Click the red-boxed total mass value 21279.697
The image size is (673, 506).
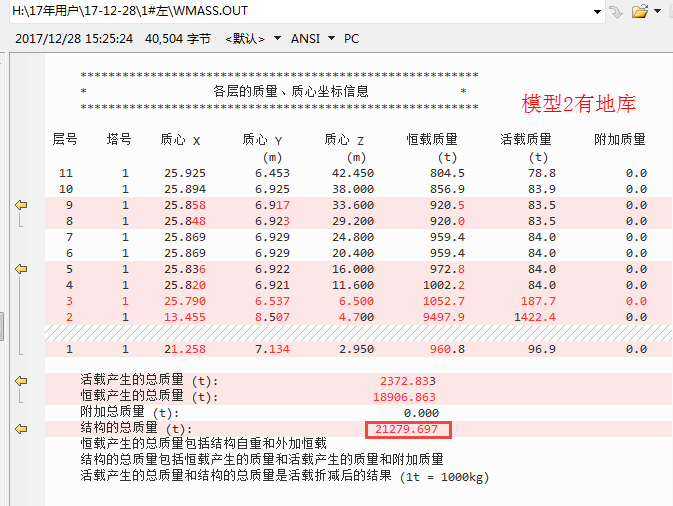tap(408, 429)
